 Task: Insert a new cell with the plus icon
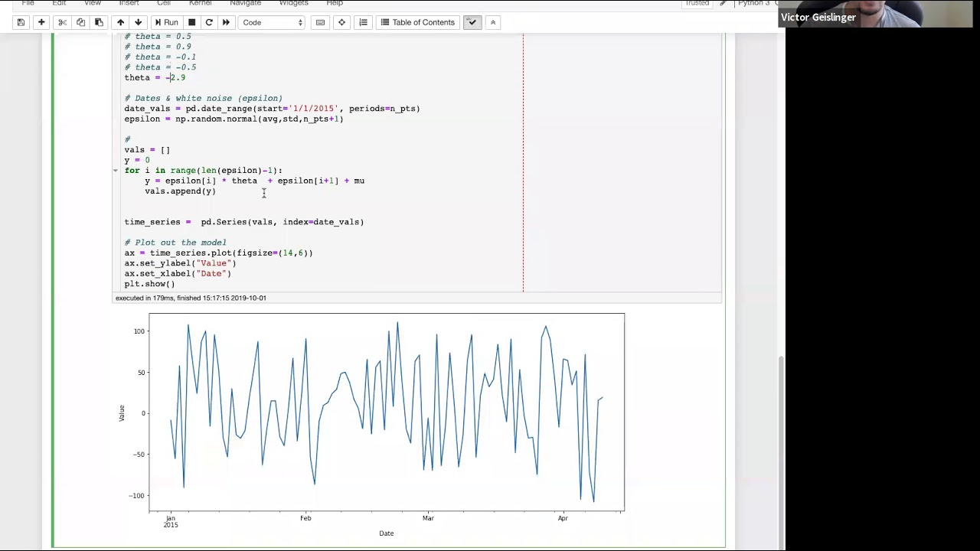tap(41, 22)
